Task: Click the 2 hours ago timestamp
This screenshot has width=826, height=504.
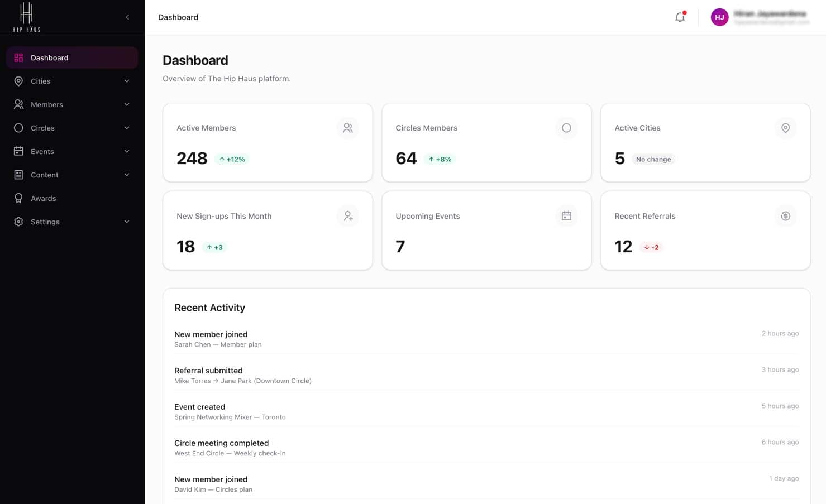Action: tap(780, 333)
